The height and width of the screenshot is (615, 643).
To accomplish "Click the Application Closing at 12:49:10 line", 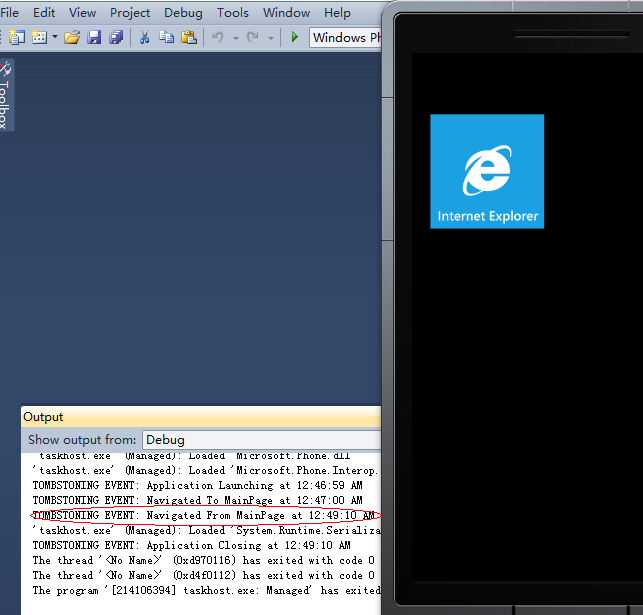I will click(192, 545).
